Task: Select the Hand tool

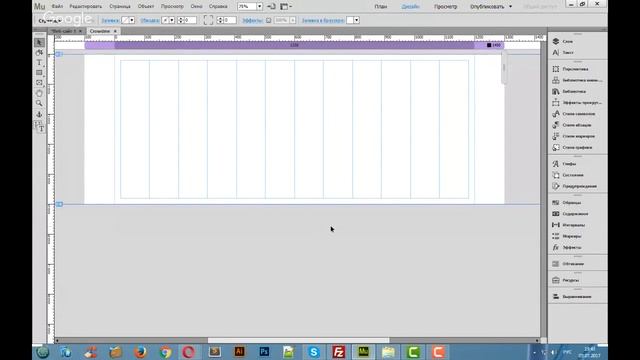Action: point(39,93)
